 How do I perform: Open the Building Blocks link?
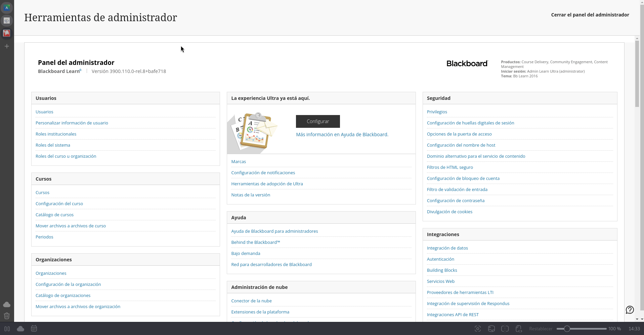(x=442, y=270)
